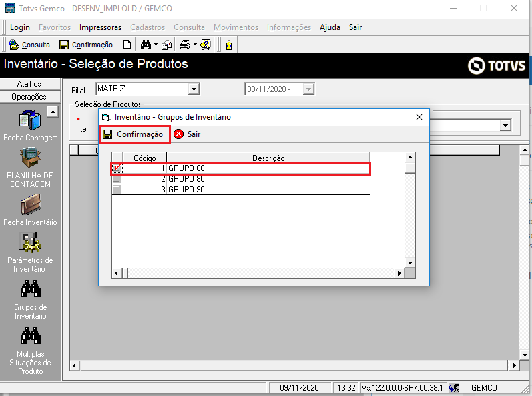The width and height of the screenshot is (532, 396).
Task: Click main grid horizontal scroll left arrow
Action: click(x=75, y=366)
